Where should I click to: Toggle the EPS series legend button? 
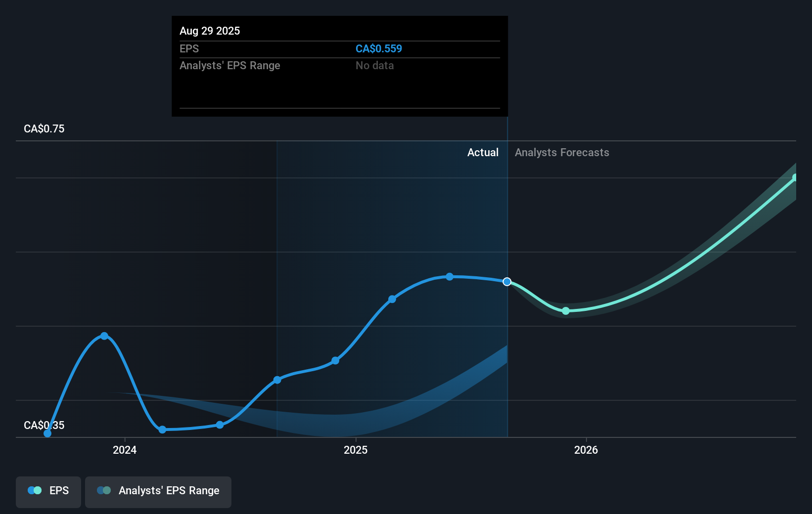(48, 491)
